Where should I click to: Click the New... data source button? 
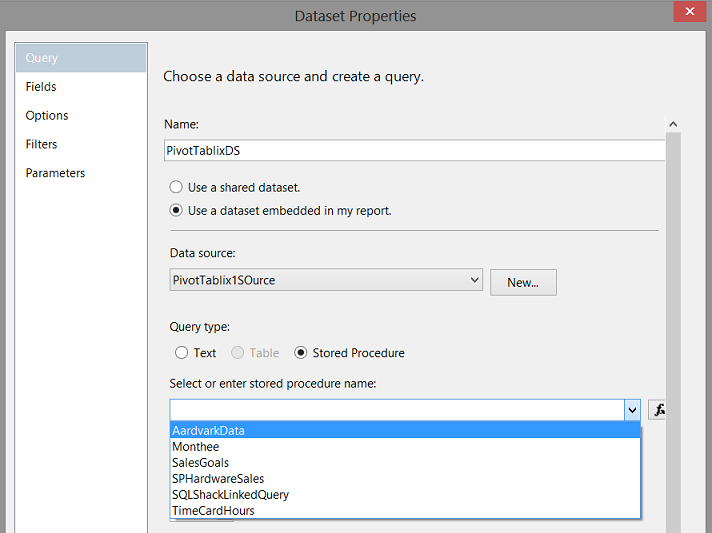[523, 282]
